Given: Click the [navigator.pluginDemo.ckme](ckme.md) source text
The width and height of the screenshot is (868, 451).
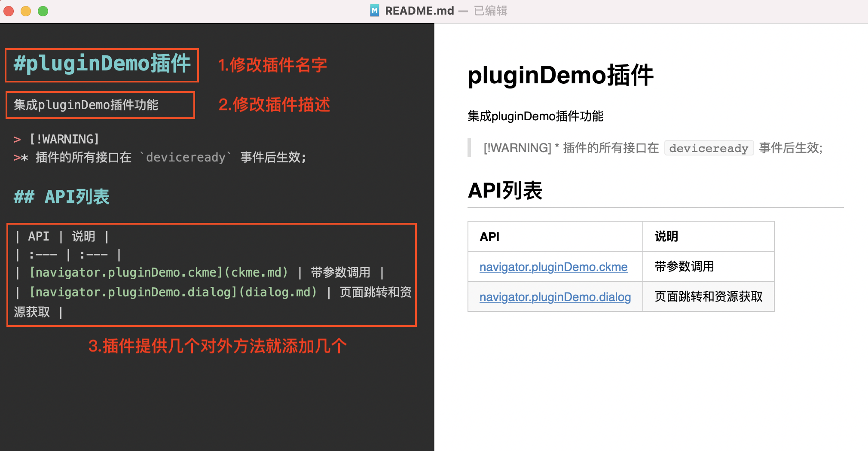Looking at the screenshot, I should [x=159, y=272].
